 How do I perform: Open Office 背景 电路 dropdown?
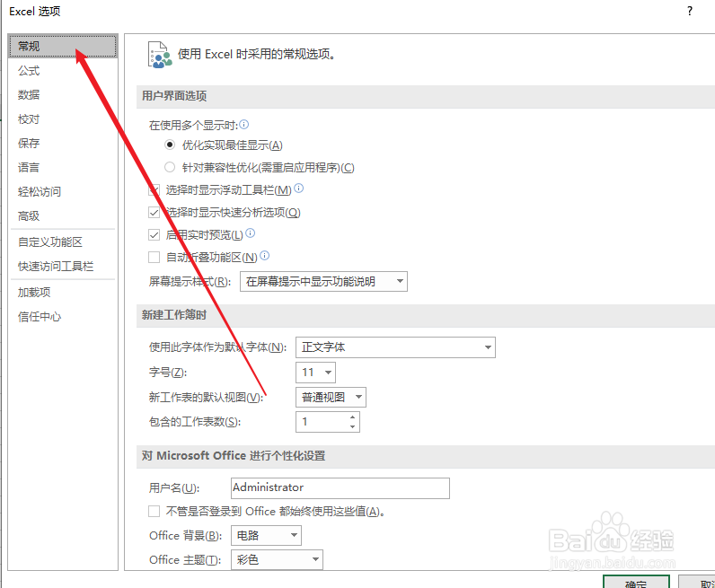(x=266, y=535)
